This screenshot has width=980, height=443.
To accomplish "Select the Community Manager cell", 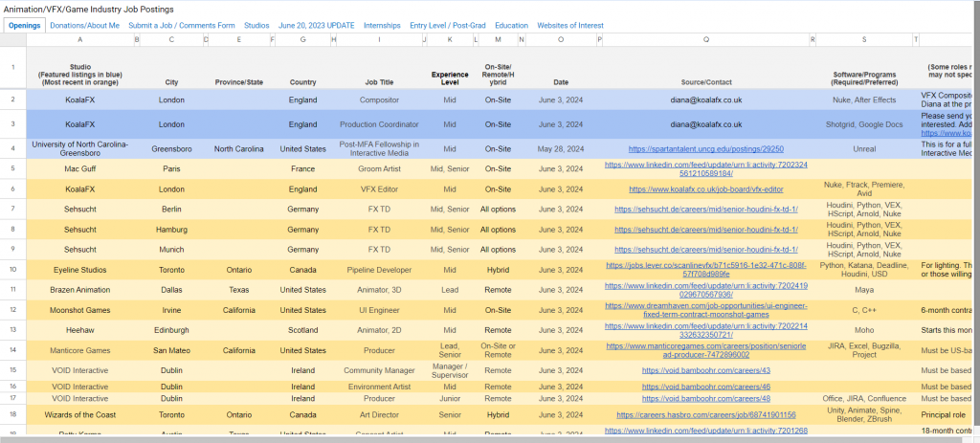I will (379, 370).
